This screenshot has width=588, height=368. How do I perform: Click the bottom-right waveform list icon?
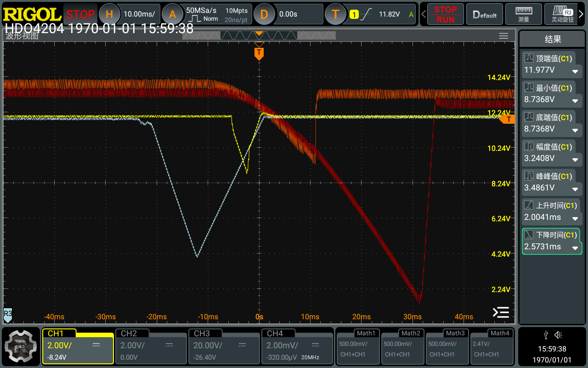coord(501,312)
